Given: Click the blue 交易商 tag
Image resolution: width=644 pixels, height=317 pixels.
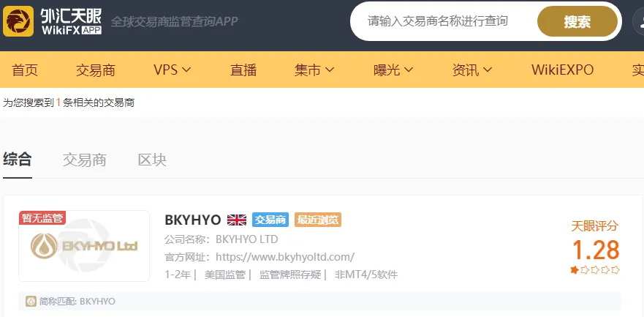Looking at the screenshot, I should (x=270, y=220).
